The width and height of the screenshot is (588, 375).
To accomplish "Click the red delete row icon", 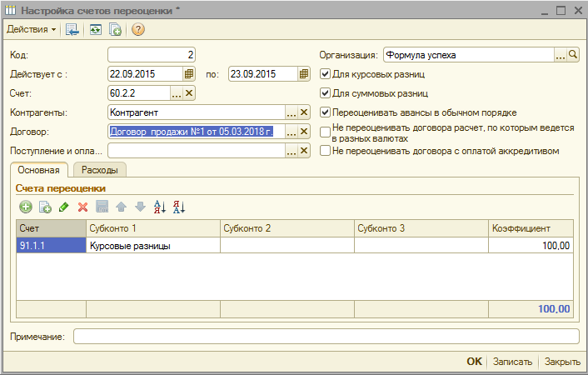I will [82, 207].
